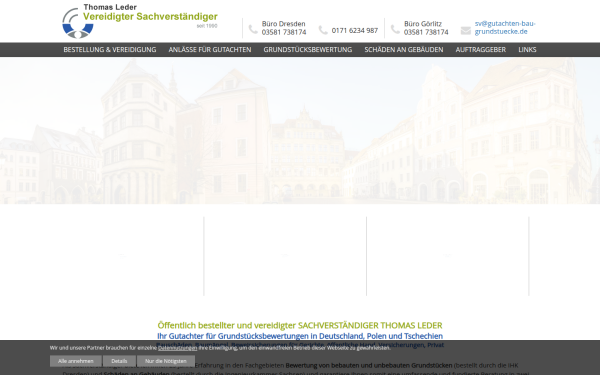Click subheading Ihr Gutachter für Grundstücksbewertungen

(300, 336)
